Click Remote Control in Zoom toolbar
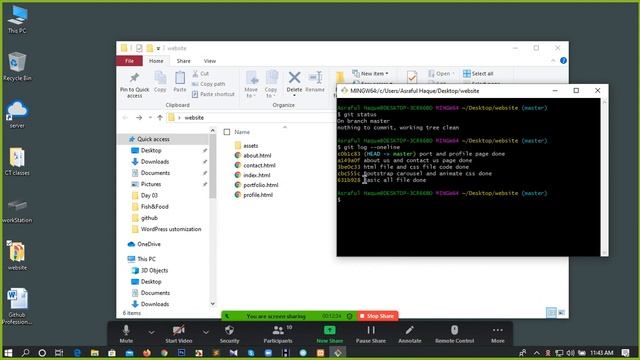The height and width of the screenshot is (360, 640). [454, 333]
